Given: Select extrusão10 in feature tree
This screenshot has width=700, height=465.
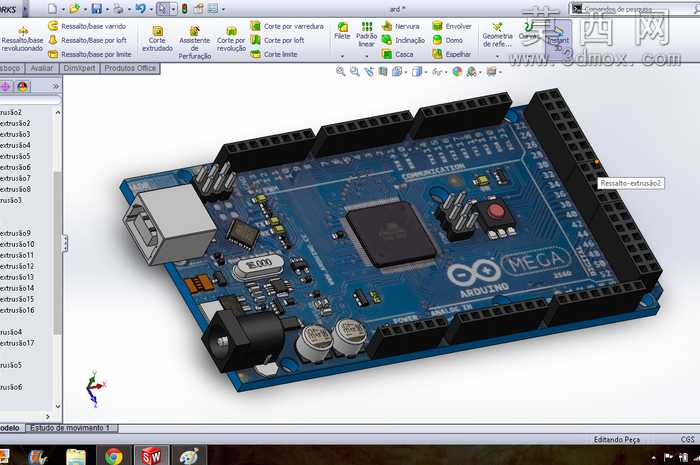Looking at the screenshot, I should point(17,244).
